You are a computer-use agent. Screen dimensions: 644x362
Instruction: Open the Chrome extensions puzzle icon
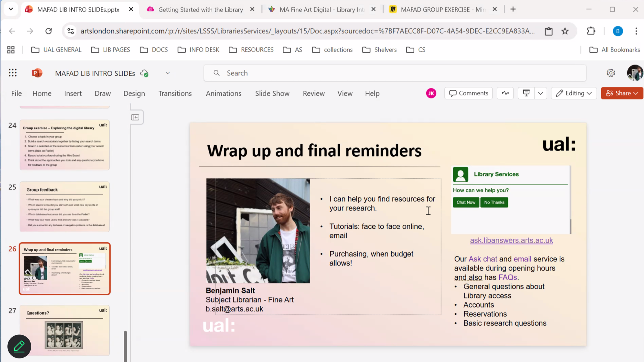coord(591,31)
